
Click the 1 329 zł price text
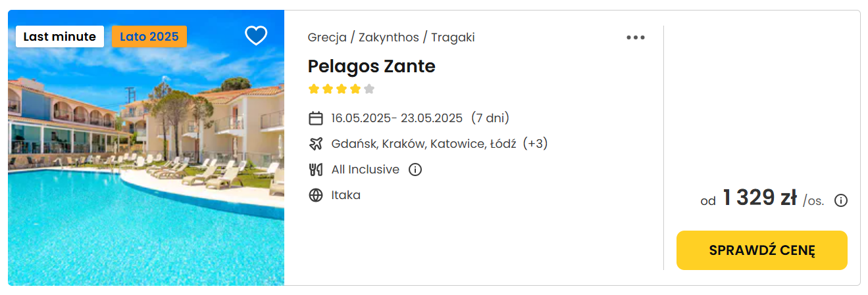760,197
